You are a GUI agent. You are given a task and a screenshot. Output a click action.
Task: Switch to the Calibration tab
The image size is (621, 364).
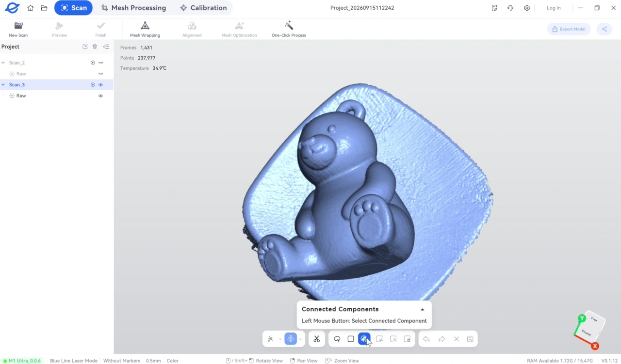tap(203, 8)
